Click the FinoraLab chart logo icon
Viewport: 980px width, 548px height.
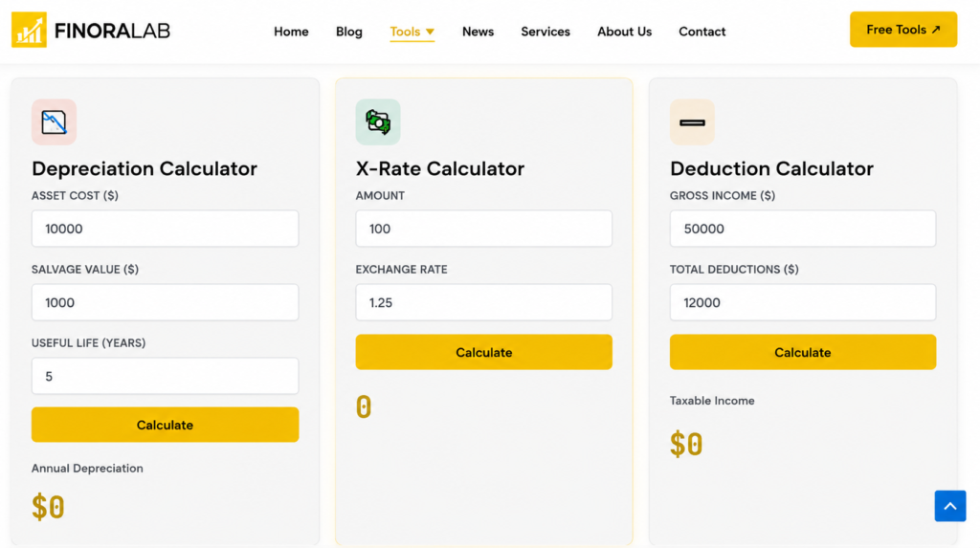pyautogui.click(x=29, y=30)
